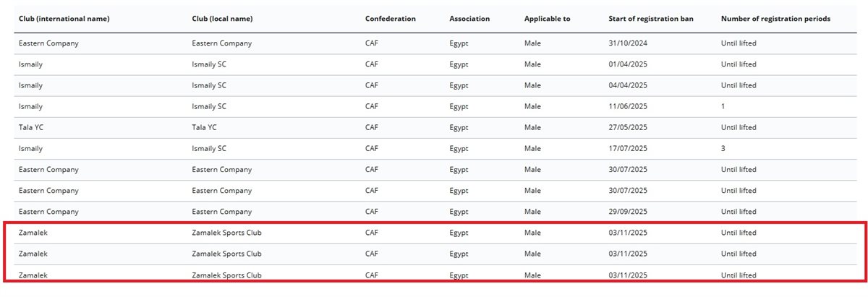This screenshot has height=297, width=868.
Task: Click the 29/09/2025 date cell
Action: pos(628,212)
